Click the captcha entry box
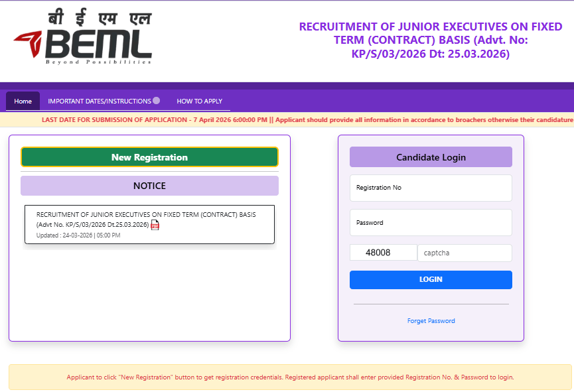574x392 pixels. point(464,253)
